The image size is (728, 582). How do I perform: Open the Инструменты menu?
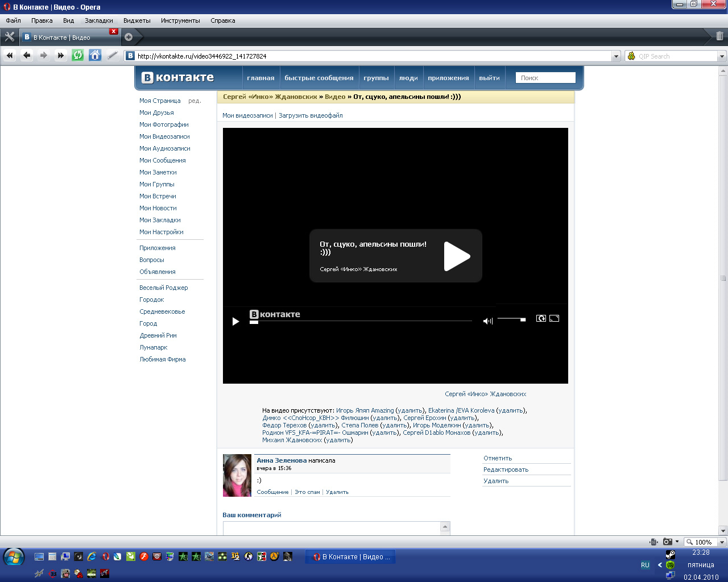tap(180, 20)
